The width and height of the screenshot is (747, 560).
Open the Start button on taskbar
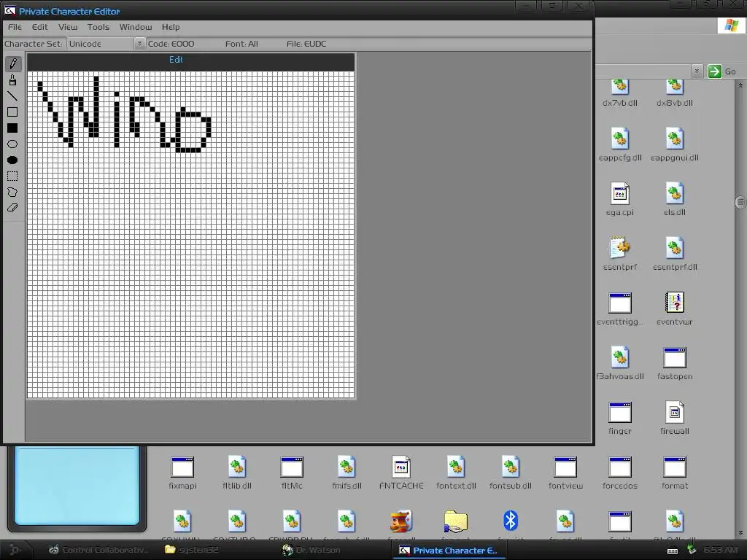tap(15, 550)
